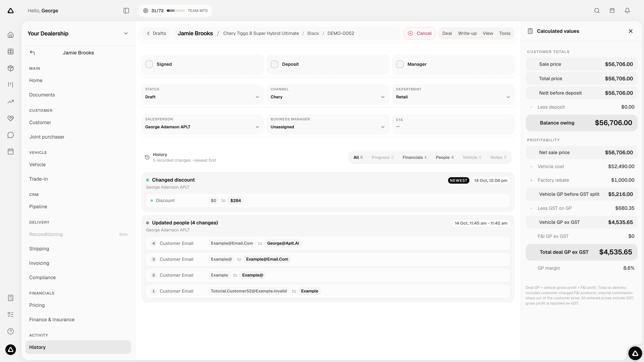Open the top bar calendar icon
Screen dimensions: 644x362
point(612,10)
